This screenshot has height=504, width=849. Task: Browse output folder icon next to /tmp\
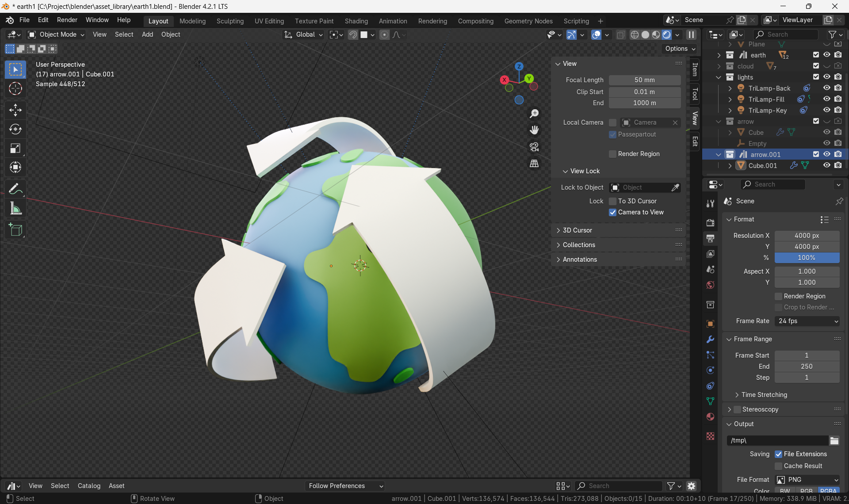tap(834, 440)
